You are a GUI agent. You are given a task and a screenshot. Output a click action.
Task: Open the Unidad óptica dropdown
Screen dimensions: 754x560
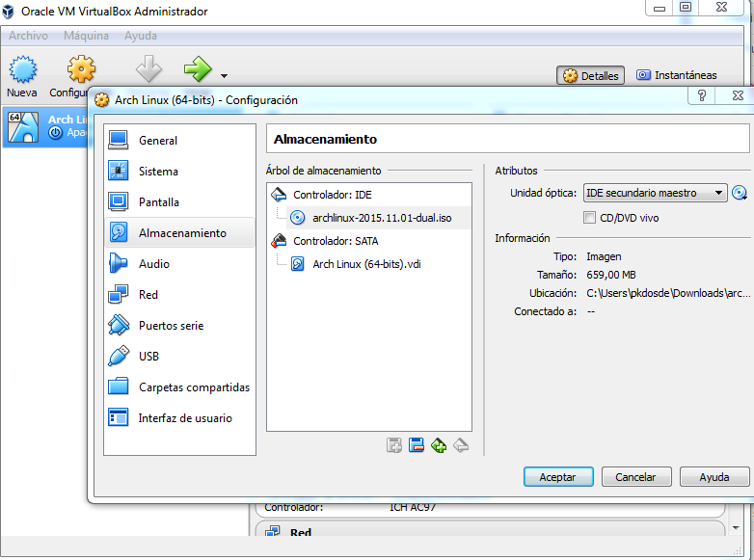655,193
